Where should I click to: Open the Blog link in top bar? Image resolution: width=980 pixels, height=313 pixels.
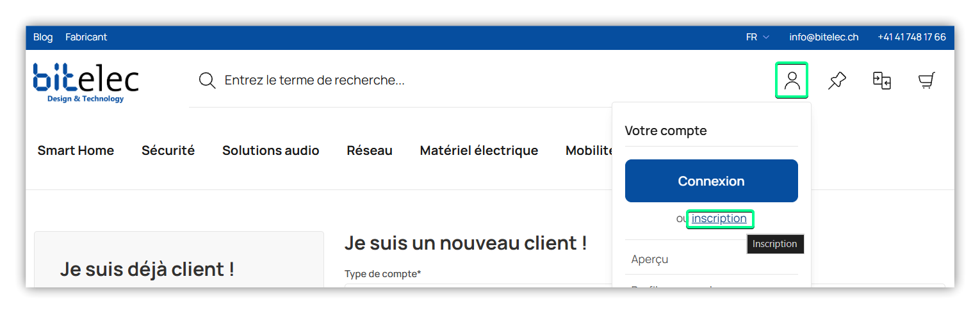point(43,37)
